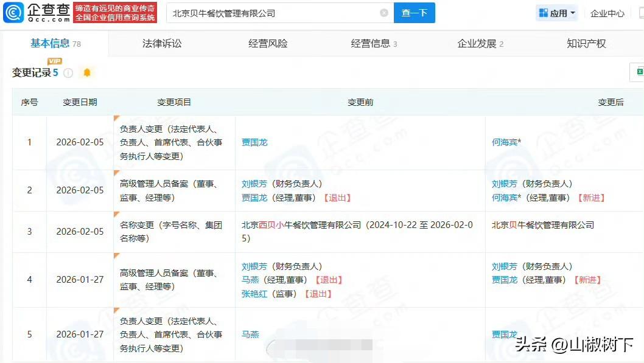Click the 应用 grid icon

coord(544,13)
